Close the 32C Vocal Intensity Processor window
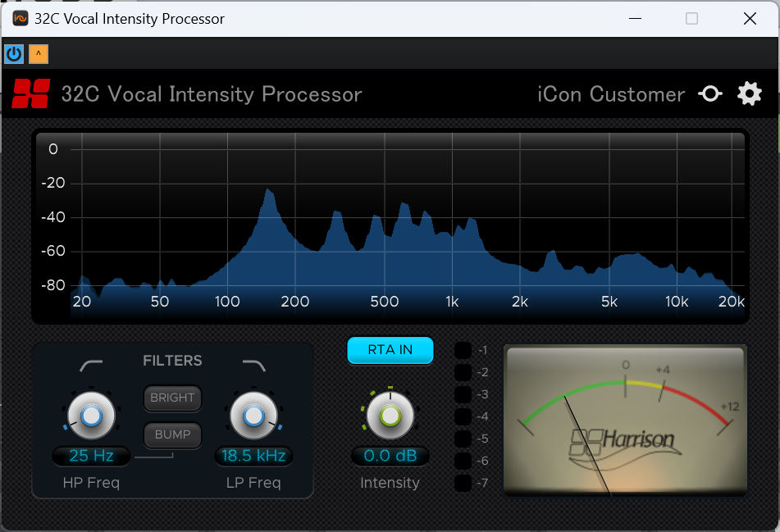Screen dimensions: 780x532 pyautogui.click(x=750, y=19)
